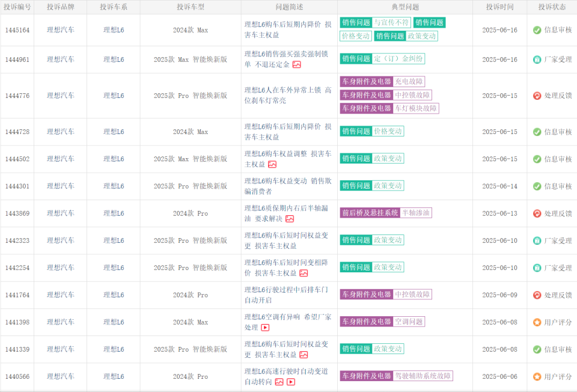Click the 投诉品牌 column header
The height and width of the screenshot is (392, 577).
60,7
